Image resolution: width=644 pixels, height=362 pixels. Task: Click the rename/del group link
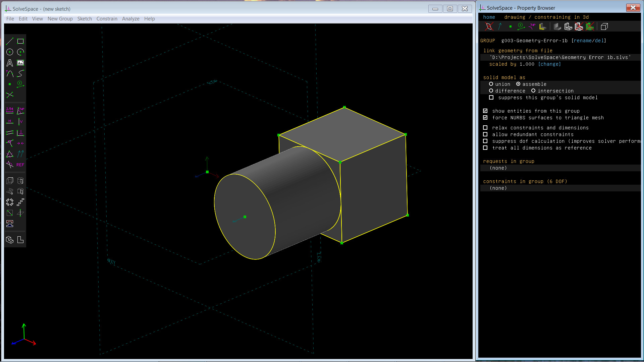click(589, 41)
